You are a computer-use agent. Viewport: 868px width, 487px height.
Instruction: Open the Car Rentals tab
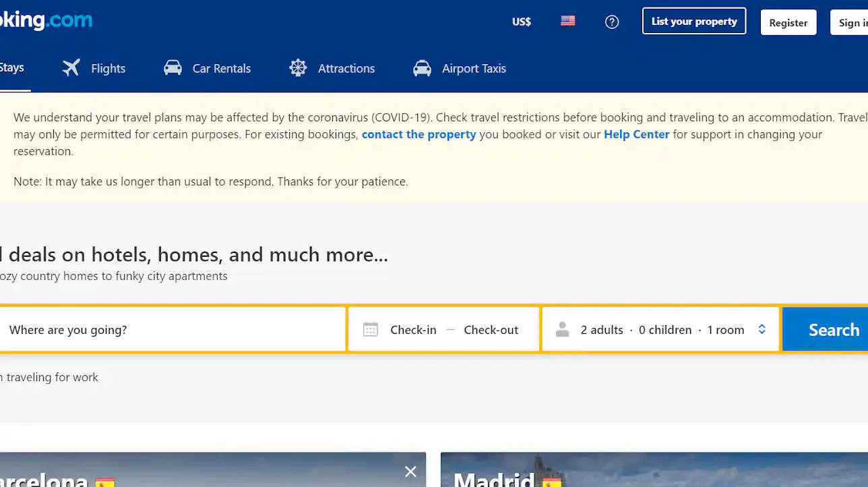tap(208, 68)
